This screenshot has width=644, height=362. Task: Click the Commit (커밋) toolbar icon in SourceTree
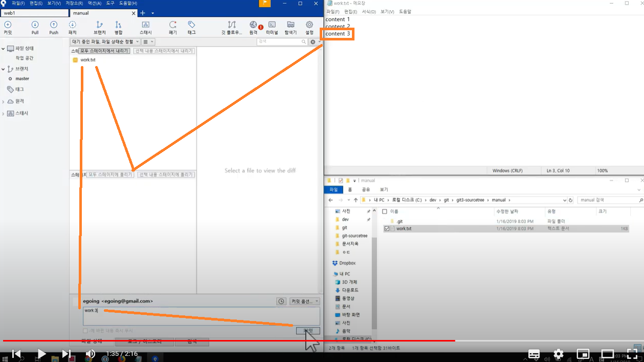coord(8,28)
